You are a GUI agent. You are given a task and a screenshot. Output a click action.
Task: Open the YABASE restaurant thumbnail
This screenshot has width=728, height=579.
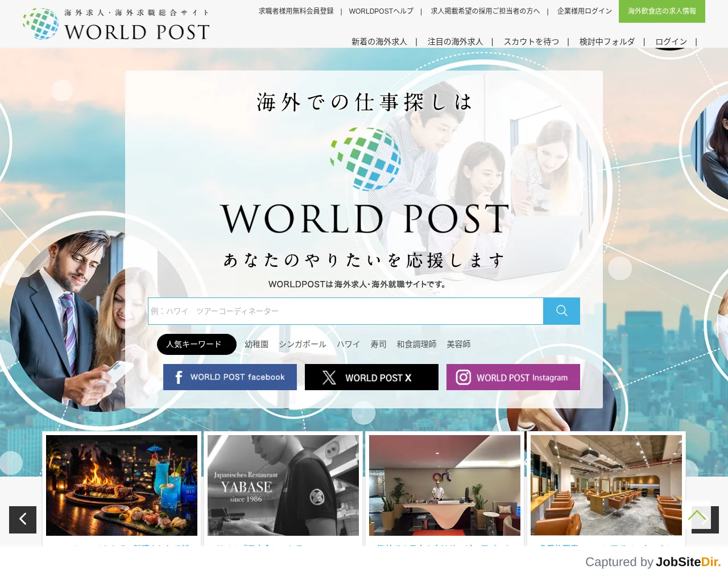point(283,485)
